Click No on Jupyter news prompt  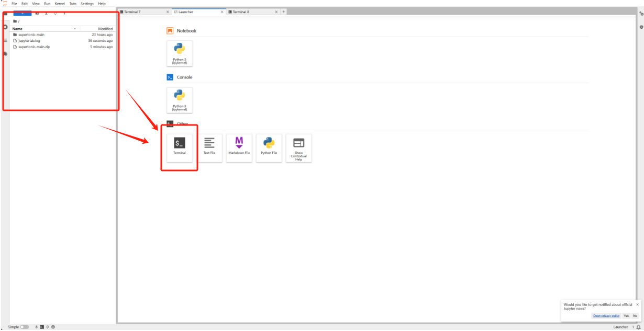click(635, 315)
